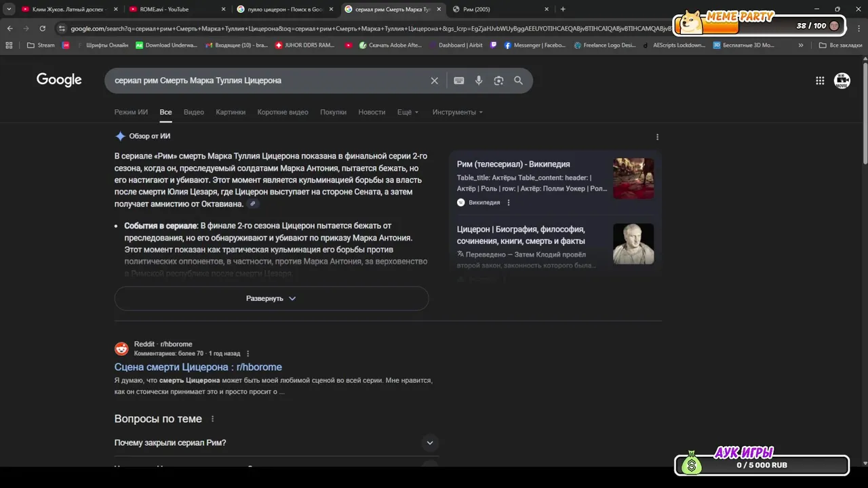Open the 'Freelance Logo Desi...' bookmark
The width and height of the screenshot is (868, 488).
(605, 45)
